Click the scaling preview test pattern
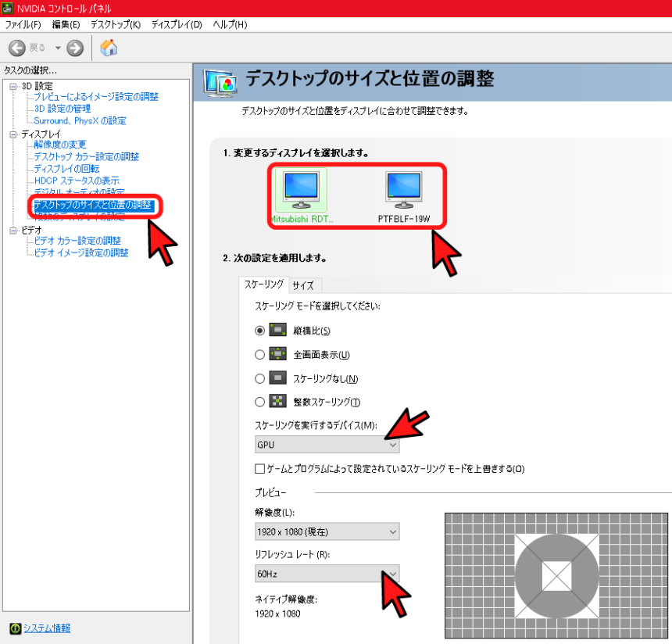 [556, 575]
